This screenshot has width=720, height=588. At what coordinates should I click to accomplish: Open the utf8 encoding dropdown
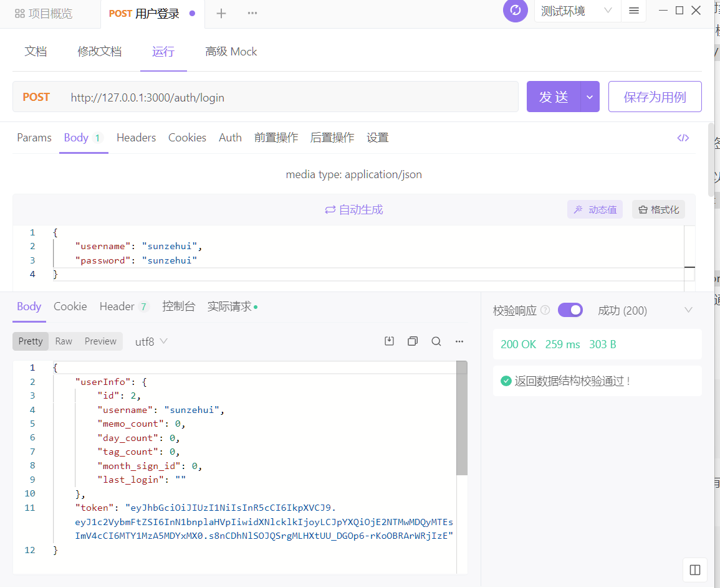tap(151, 341)
